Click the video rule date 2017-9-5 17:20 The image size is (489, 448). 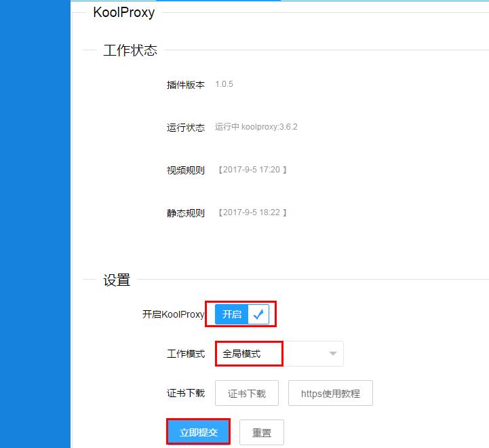(252, 170)
